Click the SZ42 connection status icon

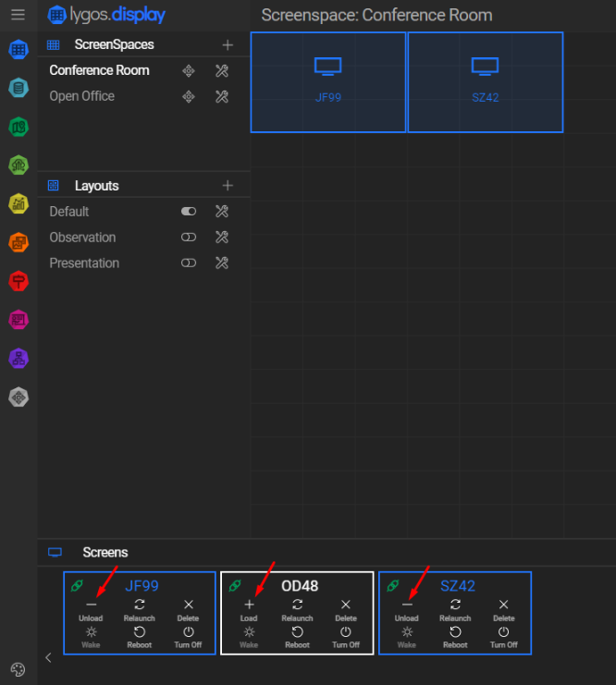[x=392, y=585]
